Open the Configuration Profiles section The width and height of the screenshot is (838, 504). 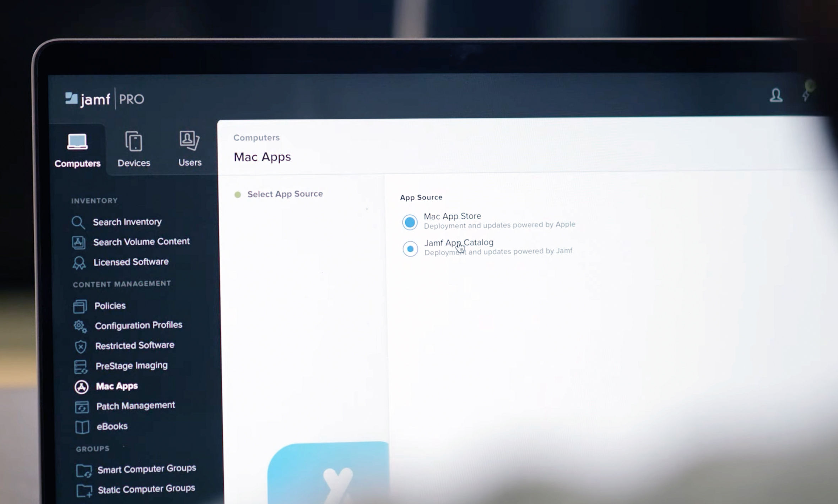point(138,325)
